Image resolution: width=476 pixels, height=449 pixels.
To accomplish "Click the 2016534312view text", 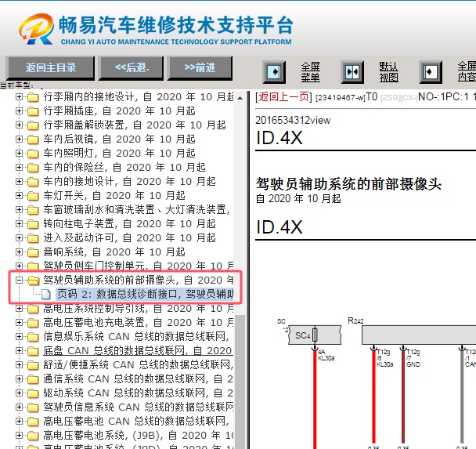I will (293, 121).
